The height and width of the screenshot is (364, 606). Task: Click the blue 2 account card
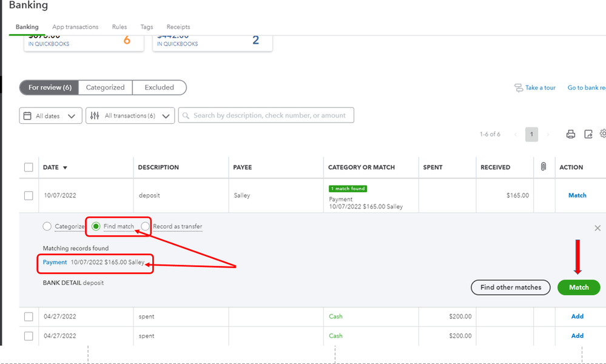(x=212, y=42)
